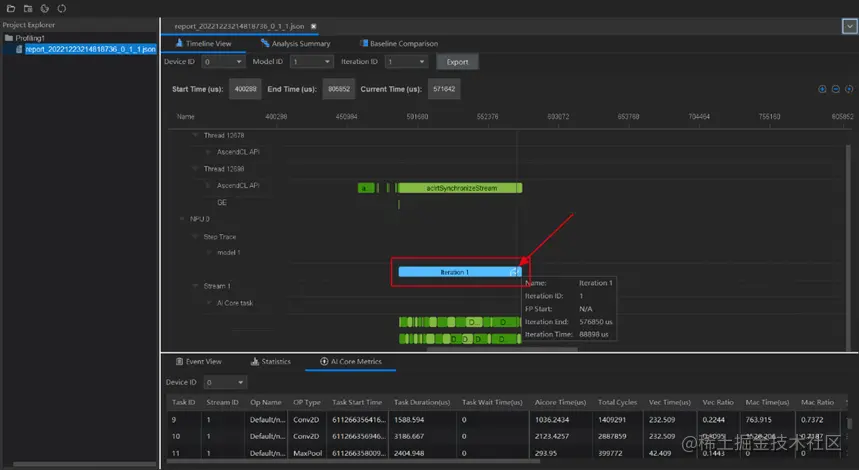Switch to the Analysis Summary tab

pyautogui.click(x=295, y=43)
